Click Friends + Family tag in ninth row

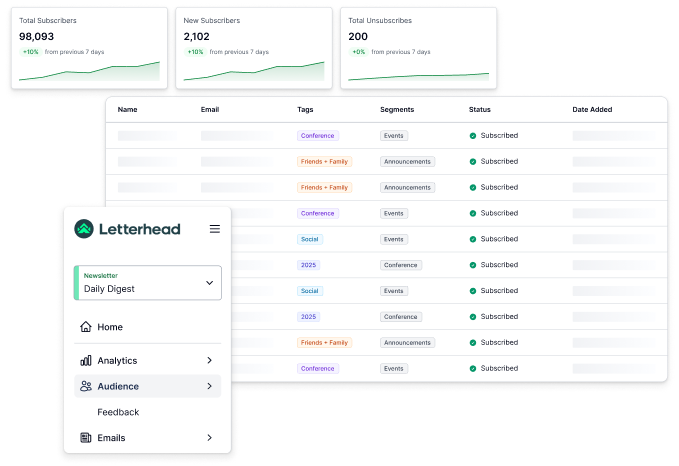[324, 343]
